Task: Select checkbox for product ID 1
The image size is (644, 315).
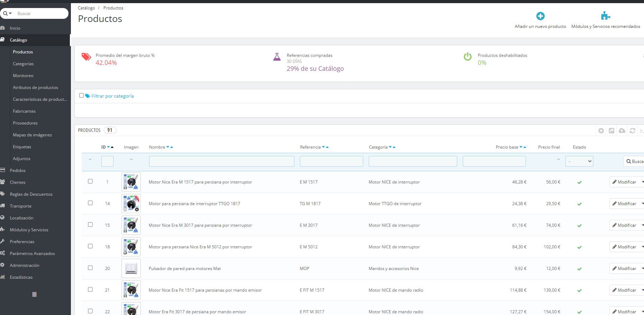Action: point(90,181)
